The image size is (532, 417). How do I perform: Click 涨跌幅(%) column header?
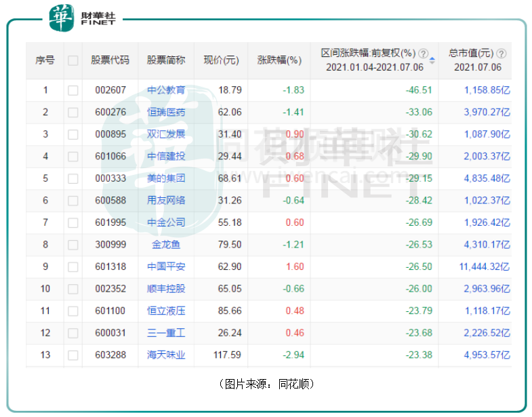[x=279, y=60]
